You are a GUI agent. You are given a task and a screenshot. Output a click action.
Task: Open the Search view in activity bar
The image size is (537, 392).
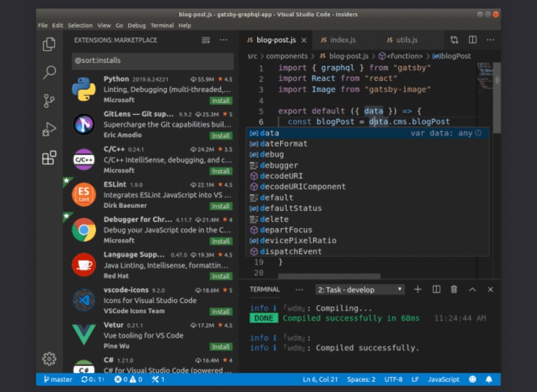49,72
